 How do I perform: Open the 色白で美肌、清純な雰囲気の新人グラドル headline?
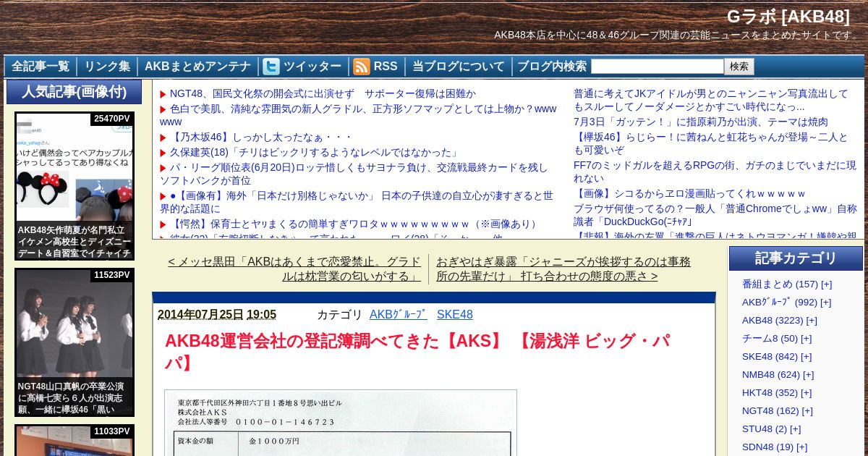tap(358, 115)
